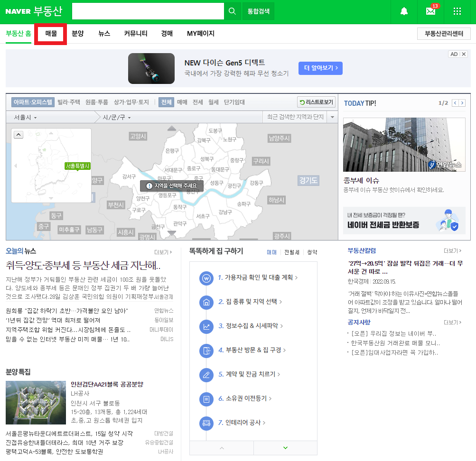Expand 공지사항 더보기 link
This screenshot has width=476, height=461.
tap(453, 323)
